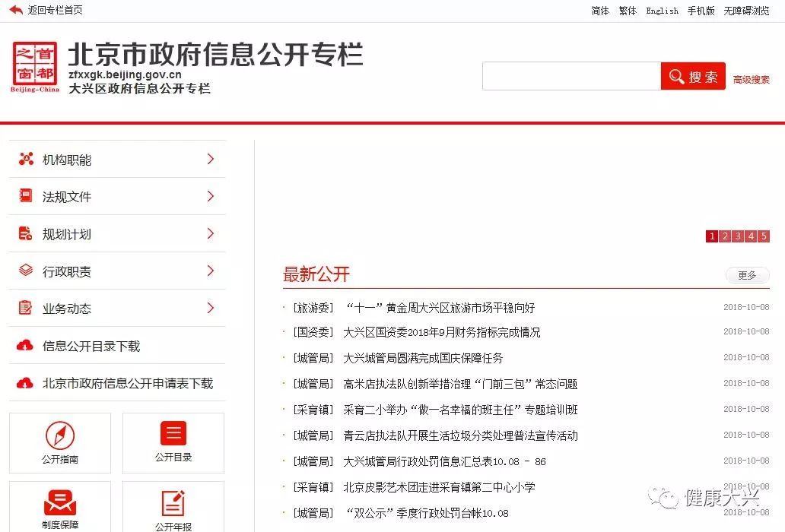Select carousel slide 1
The height and width of the screenshot is (532, 785).
tap(712, 236)
